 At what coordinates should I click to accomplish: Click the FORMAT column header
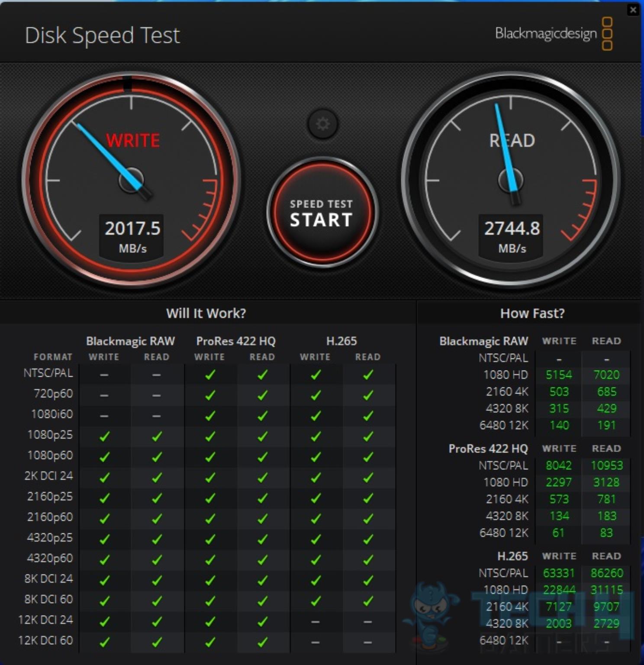coord(53,357)
